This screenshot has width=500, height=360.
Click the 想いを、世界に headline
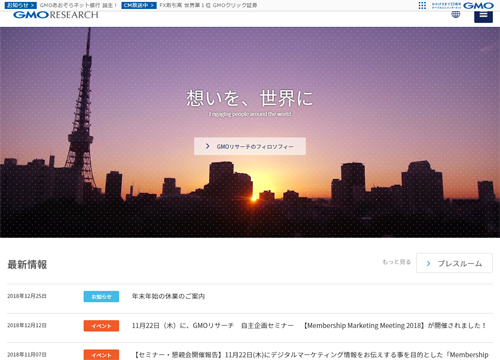tap(250, 98)
